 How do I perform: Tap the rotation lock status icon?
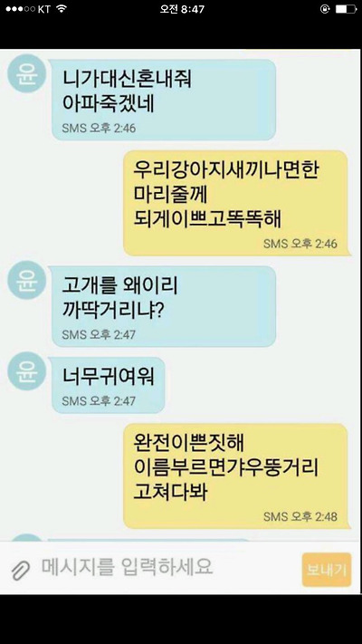325,9
